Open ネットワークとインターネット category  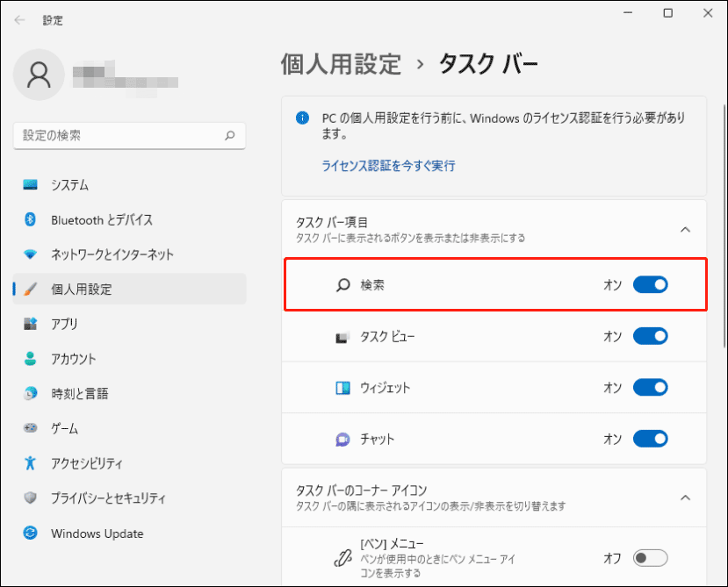tap(130, 254)
